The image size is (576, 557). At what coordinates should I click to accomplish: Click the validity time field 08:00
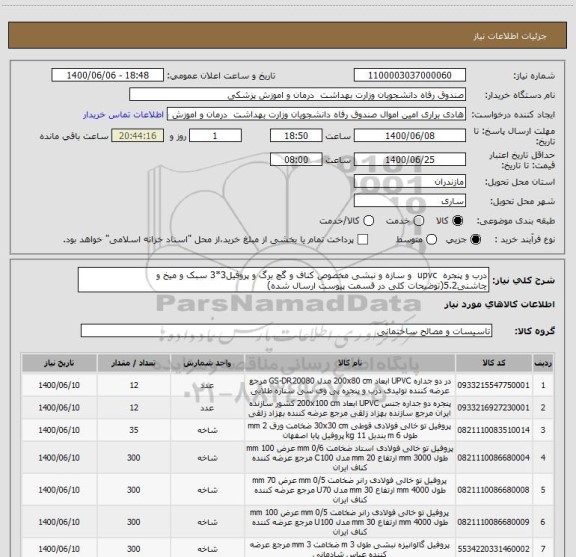[x=296, y=159]
